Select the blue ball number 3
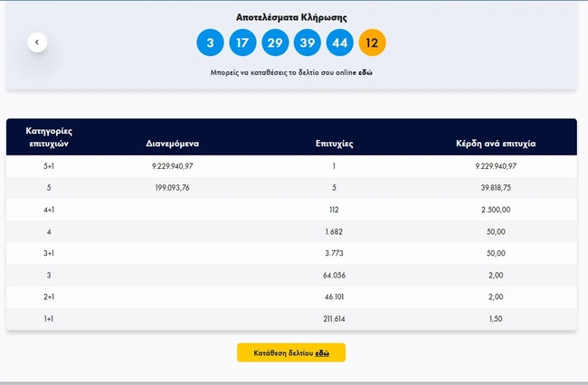Image resolution: width=588 pixels, height=385 pixels. pyautogui.click(x=210, y=42)
